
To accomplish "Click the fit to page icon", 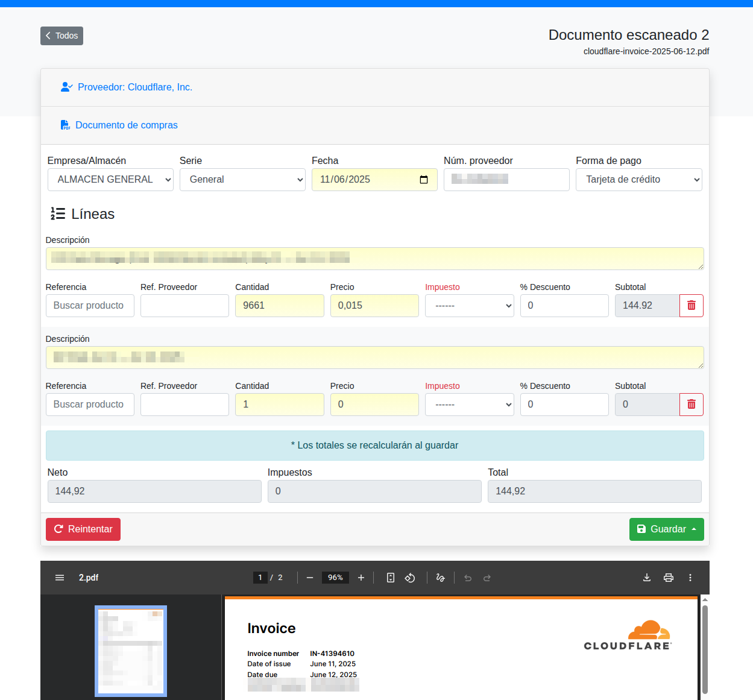I will (391, 578).
